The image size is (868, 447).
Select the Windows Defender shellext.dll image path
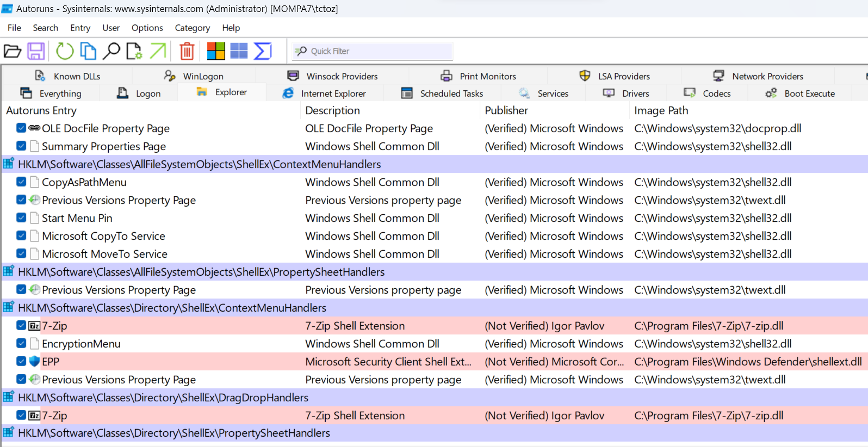click(748, 361)
